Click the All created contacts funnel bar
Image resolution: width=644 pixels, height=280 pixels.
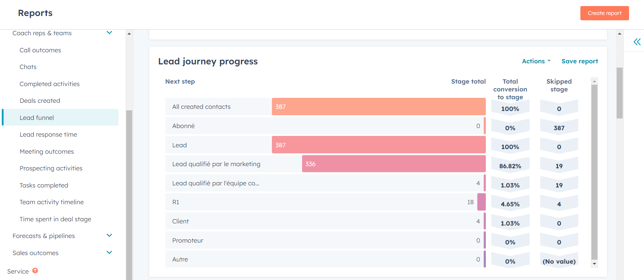pyautogui.click(x=379, y=106)
